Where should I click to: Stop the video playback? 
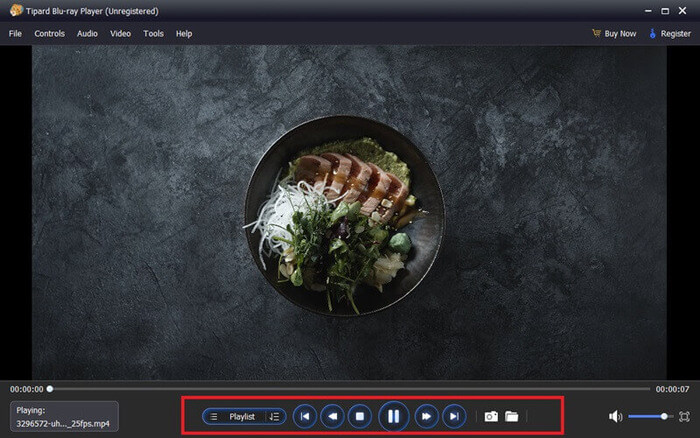pyautogui.click(x=360, y=416)
